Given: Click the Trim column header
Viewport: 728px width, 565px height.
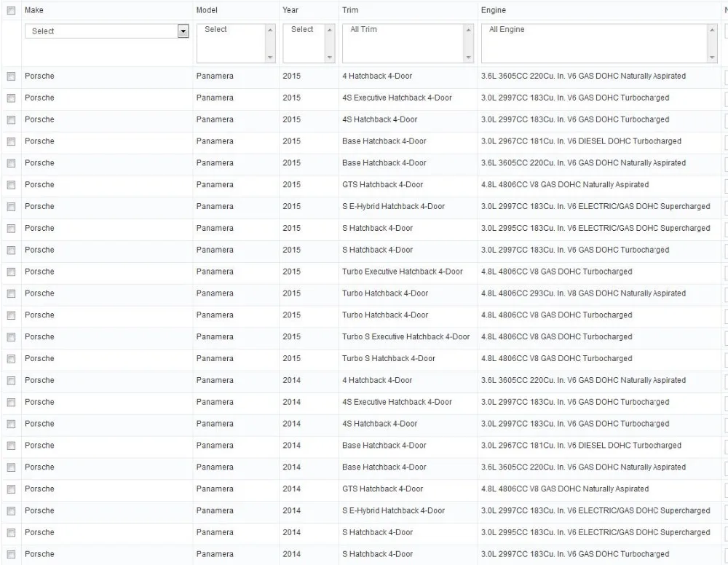Looking at the screenshot, I should click(350, 10).
